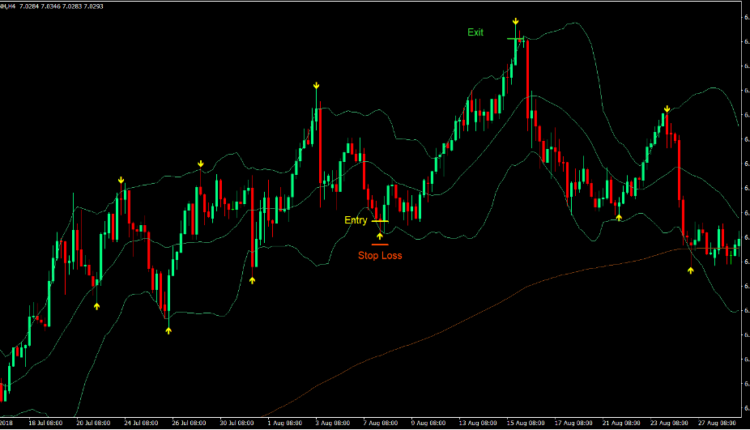The width and height of the screenshot is (750, 430).
Task: Click the yellow down arrow above the Exit line
Action: coord(515,21)
